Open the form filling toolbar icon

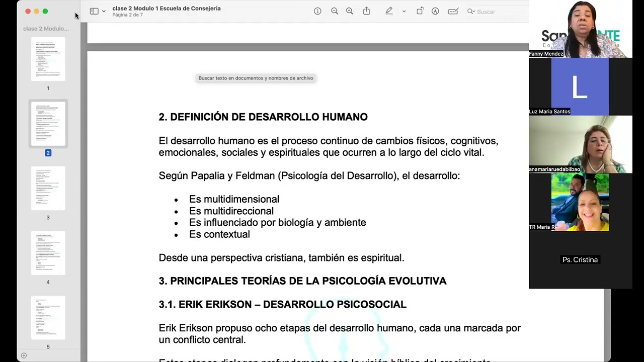pos(453,11)
